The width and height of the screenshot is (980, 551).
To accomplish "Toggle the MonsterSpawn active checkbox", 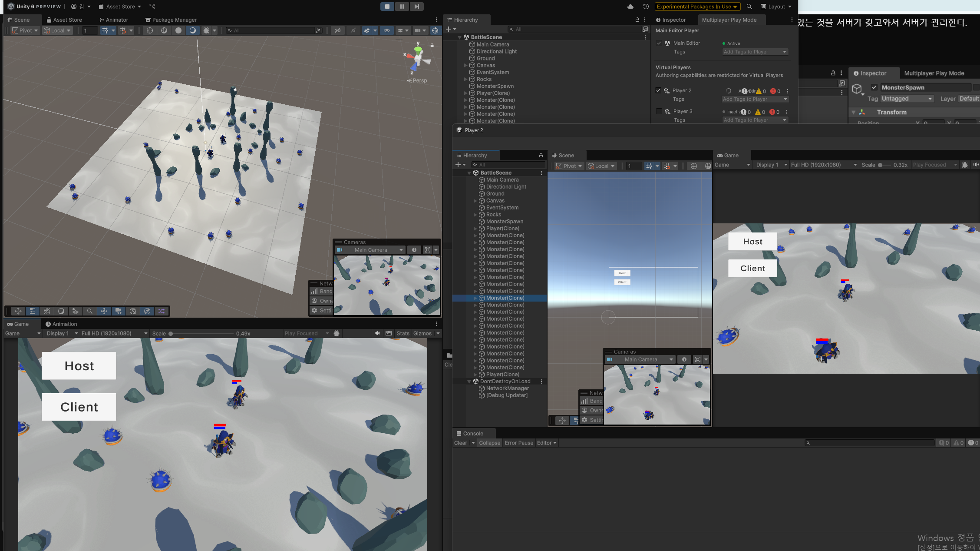I will [874, 87].
